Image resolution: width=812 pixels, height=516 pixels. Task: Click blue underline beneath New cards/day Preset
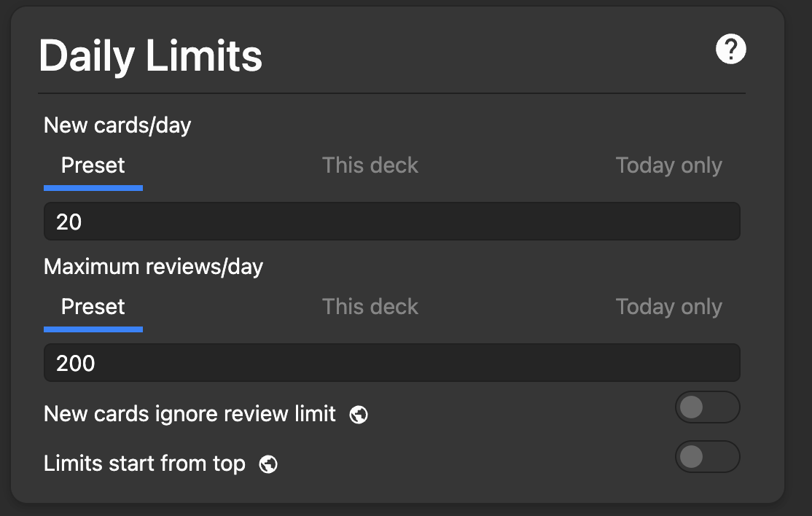[93, 188]
